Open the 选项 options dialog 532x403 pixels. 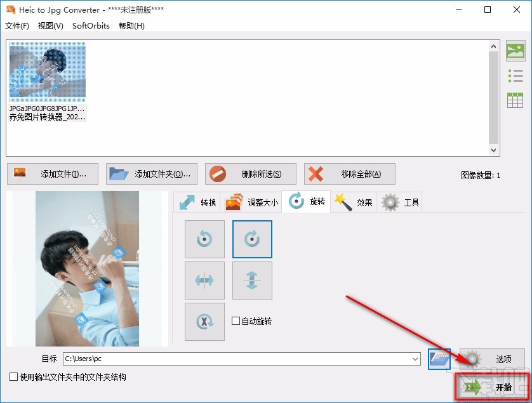[492, 359]
